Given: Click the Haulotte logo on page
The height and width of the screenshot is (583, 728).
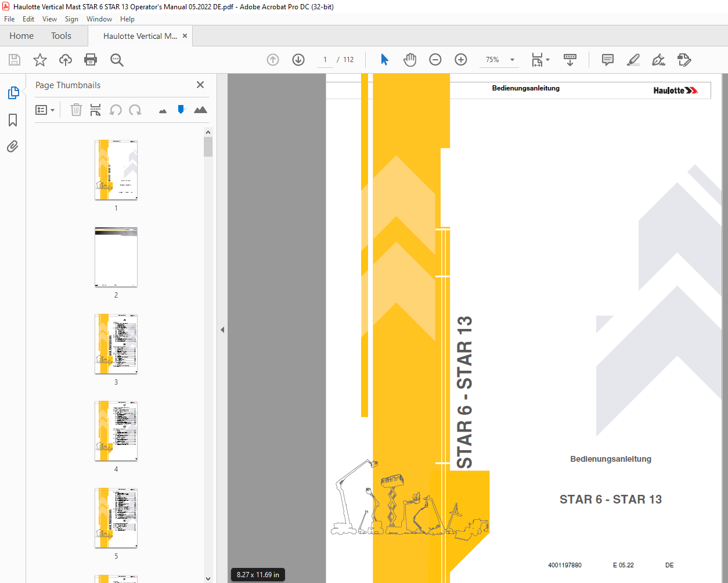Looking at the screenshot, I should [x=676, y=90].
